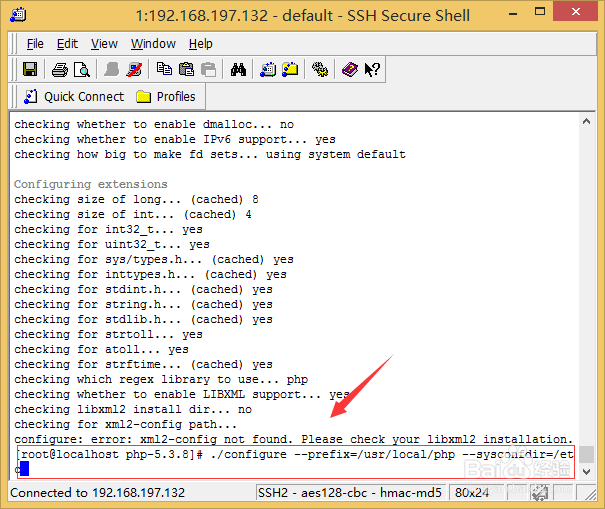
Task: Click the Print icon
Action: tap(60, 70)
